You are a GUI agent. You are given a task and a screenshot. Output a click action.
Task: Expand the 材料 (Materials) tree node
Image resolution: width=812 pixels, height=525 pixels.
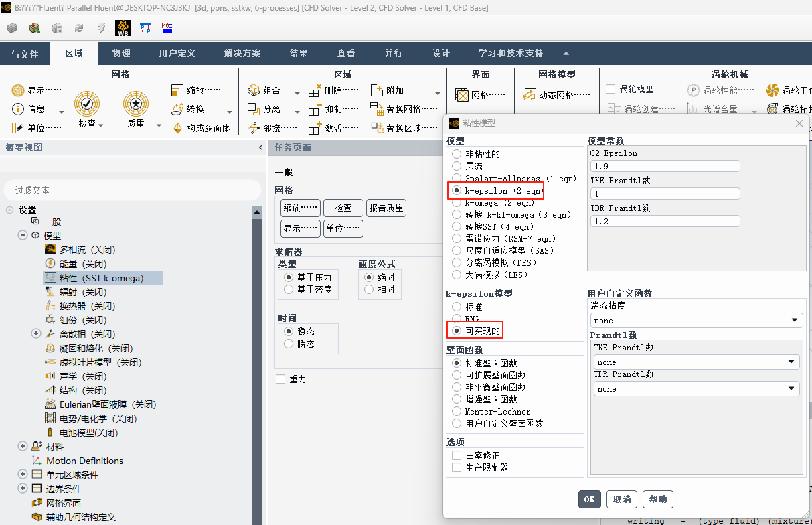tap(23, 447)
